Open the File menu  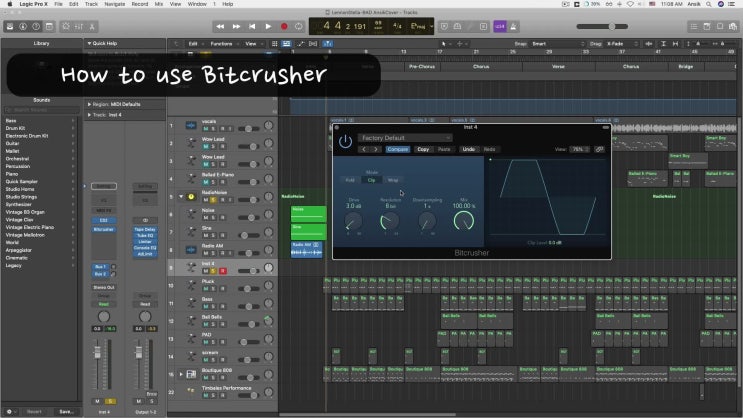(58, 4)
